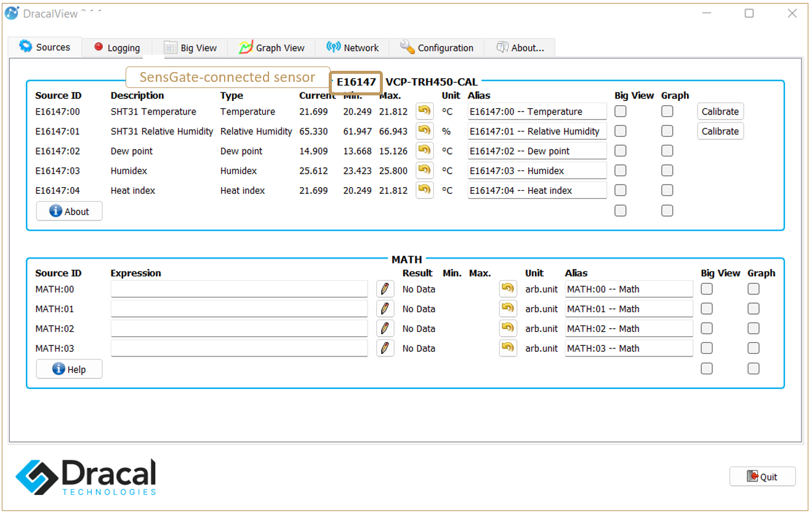
Task: Select current value 65.330 of Relative Humidity
Action: coord(313,131)
